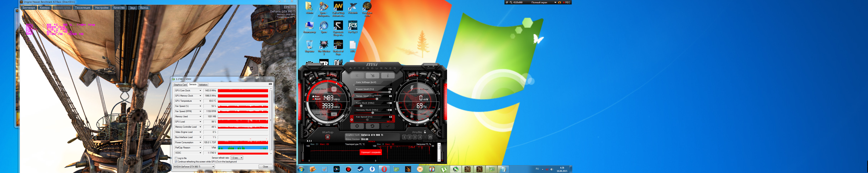868x173 pixels.
Task: Toggle the Afterburner Windows startup button
Action: click(x=328, y=137)
